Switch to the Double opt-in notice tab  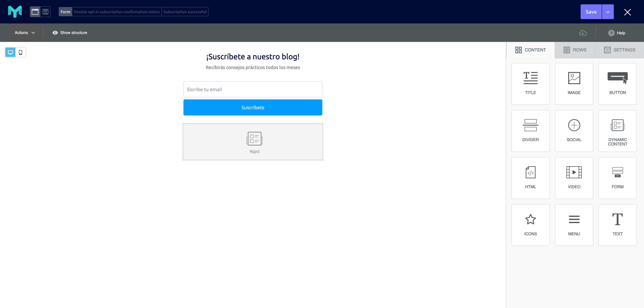click(x=117, y=12)
